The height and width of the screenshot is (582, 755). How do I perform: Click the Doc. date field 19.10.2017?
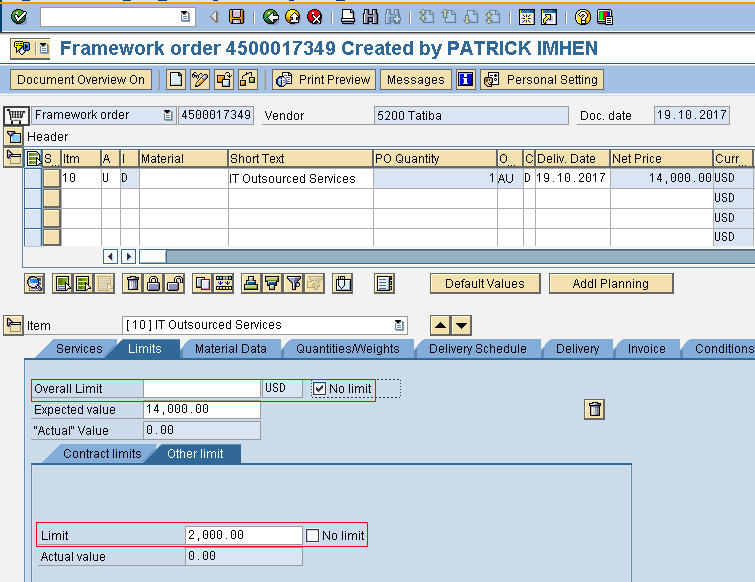point(691,116)
